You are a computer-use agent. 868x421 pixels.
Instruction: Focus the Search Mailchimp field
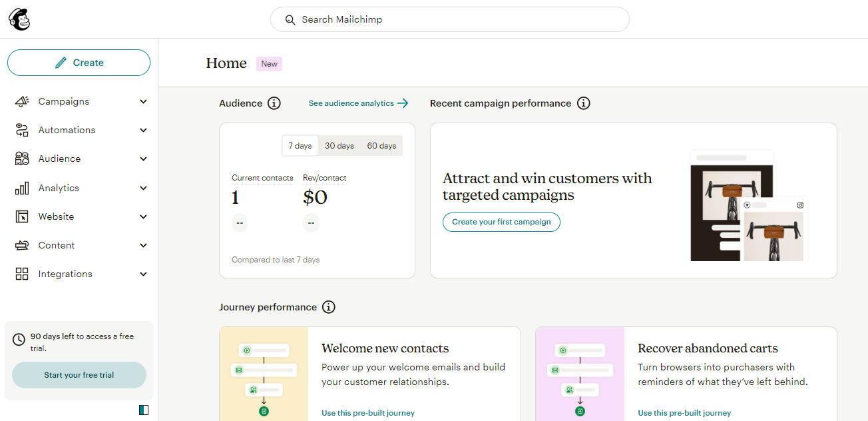(450, 19)
